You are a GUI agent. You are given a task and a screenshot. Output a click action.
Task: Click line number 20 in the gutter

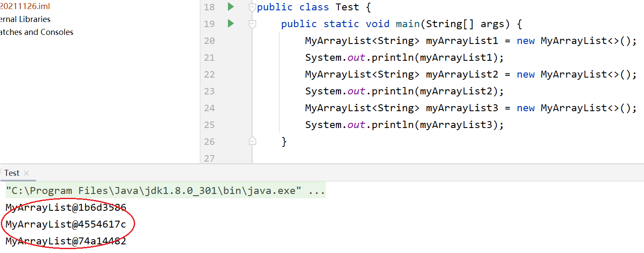(209, 41)
